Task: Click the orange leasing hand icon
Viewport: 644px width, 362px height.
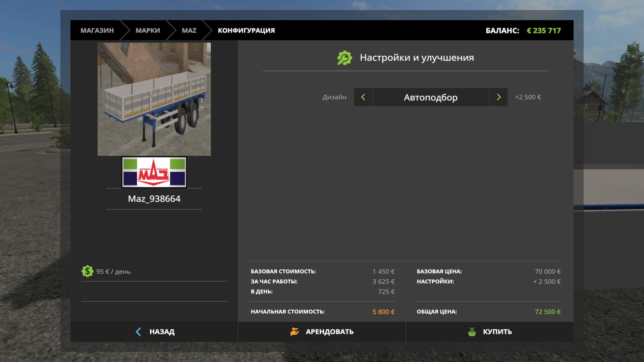Action: pyautogui.click(x=294, y=332)
